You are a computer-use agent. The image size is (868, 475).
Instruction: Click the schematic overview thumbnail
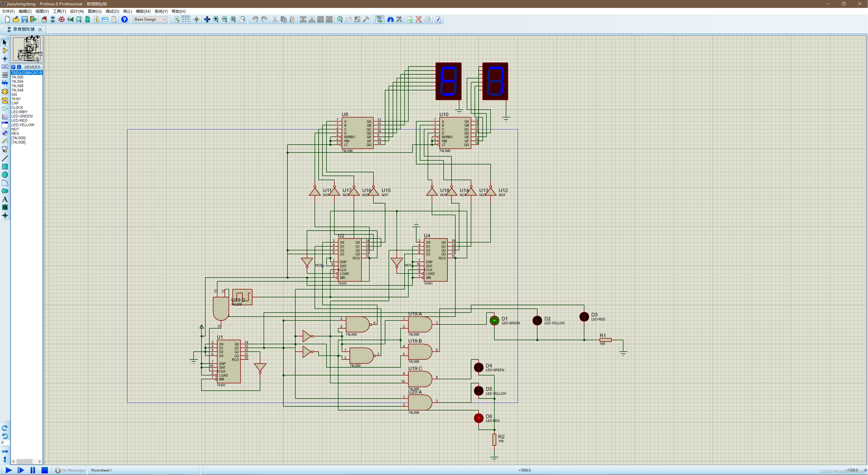point(27,49)
